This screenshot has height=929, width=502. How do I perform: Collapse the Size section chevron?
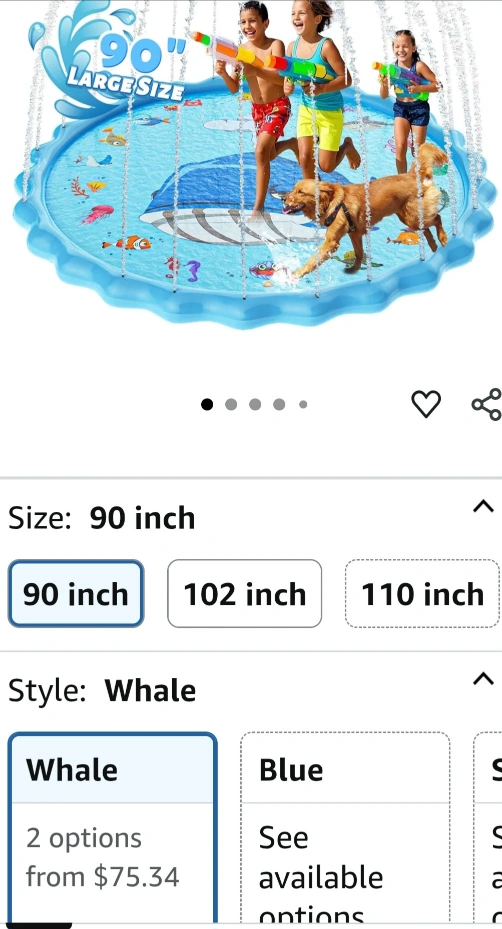[483, 506]
